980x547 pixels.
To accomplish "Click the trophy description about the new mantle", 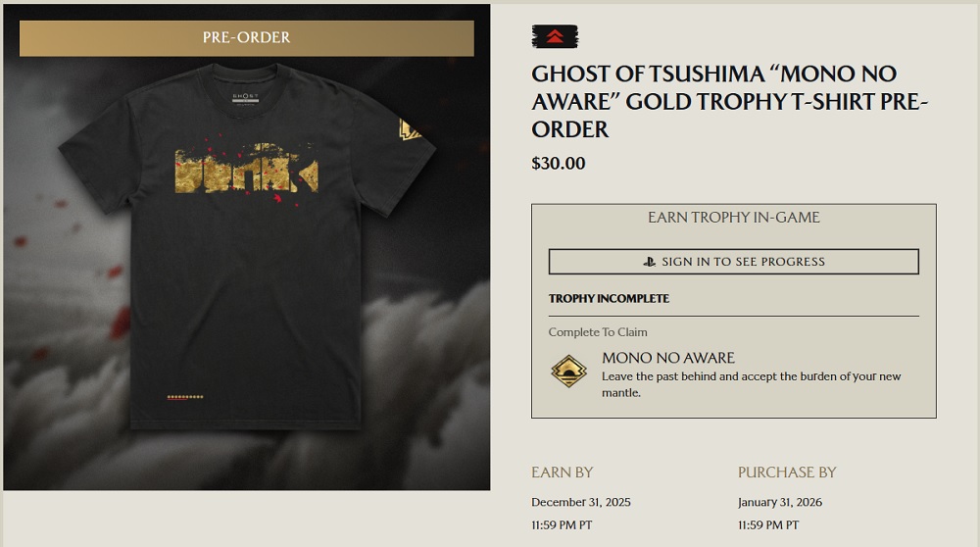I will [x=751, y=384].
